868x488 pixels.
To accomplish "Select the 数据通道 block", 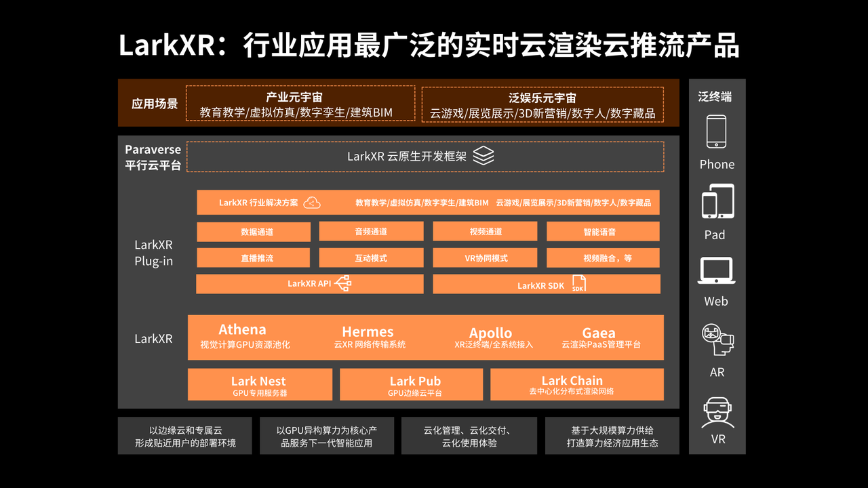I will point(254,232).
